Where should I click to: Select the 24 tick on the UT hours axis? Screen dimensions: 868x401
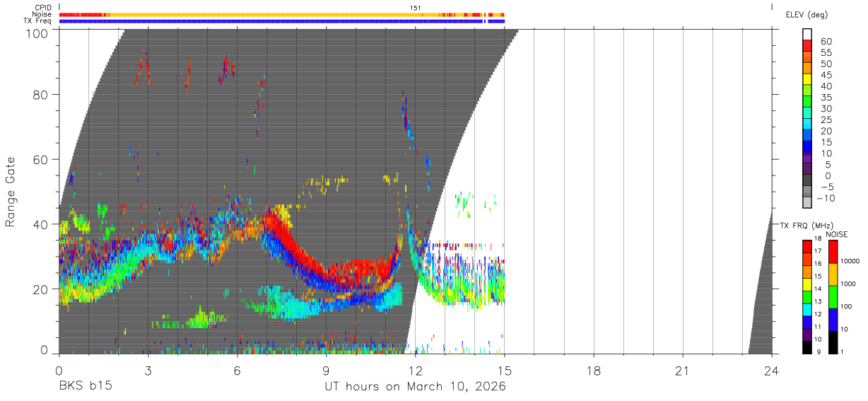[771, 371]
